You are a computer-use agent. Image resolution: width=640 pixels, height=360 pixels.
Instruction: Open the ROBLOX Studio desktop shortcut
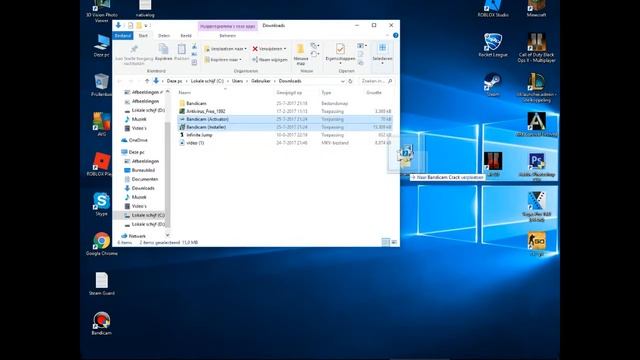click(493, 8)
